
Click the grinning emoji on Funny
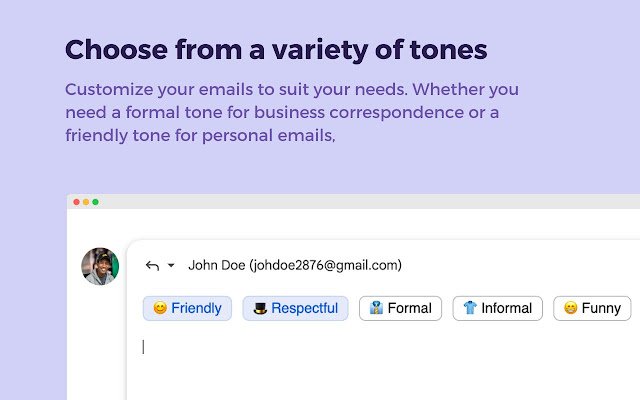[x=570, y=308]
